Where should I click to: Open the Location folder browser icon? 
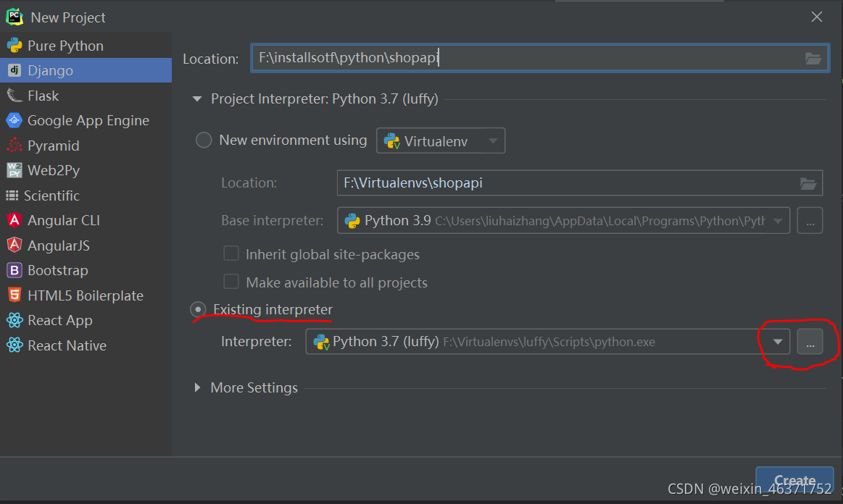(813, 59)
